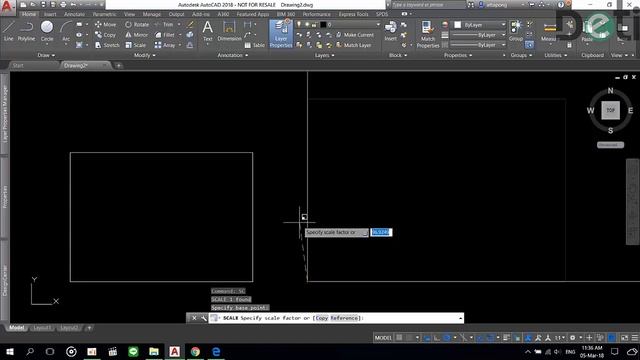Viewport: 640px width, 360px height.
Task: Open the Measure utility
Action: (549, 31)
